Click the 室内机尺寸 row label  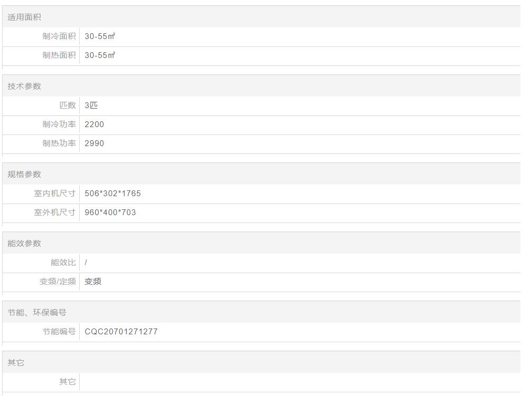[55, 194]
